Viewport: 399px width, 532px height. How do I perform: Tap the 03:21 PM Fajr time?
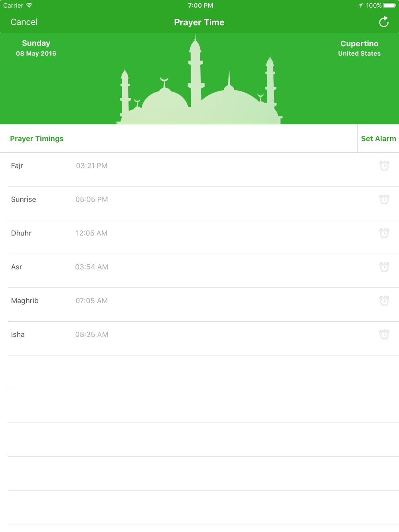(92, 166)
